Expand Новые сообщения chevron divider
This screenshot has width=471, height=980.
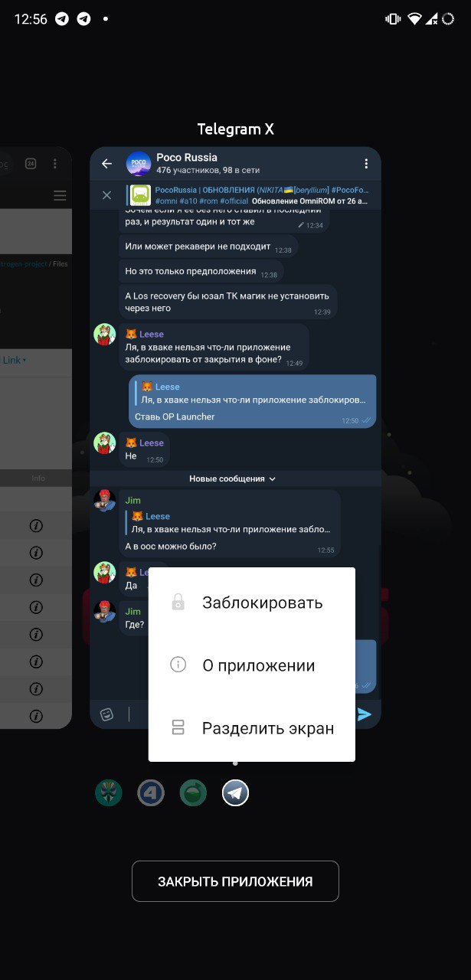point(233,479)
